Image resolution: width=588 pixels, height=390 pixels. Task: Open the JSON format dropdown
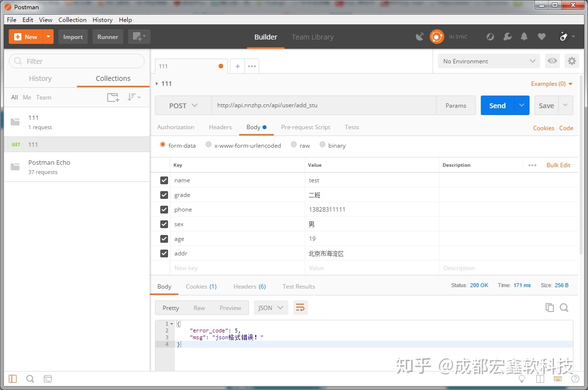pos(271,308)
